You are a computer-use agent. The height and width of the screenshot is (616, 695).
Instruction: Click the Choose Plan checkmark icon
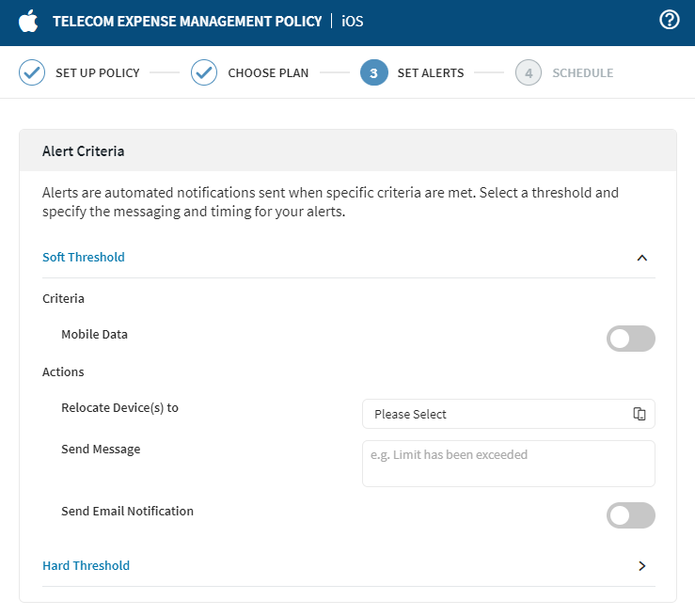pos(204,72)
